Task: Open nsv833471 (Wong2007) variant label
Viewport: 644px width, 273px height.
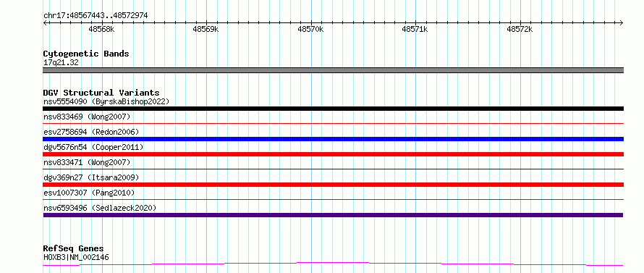Action: click(x=87, y=162)
